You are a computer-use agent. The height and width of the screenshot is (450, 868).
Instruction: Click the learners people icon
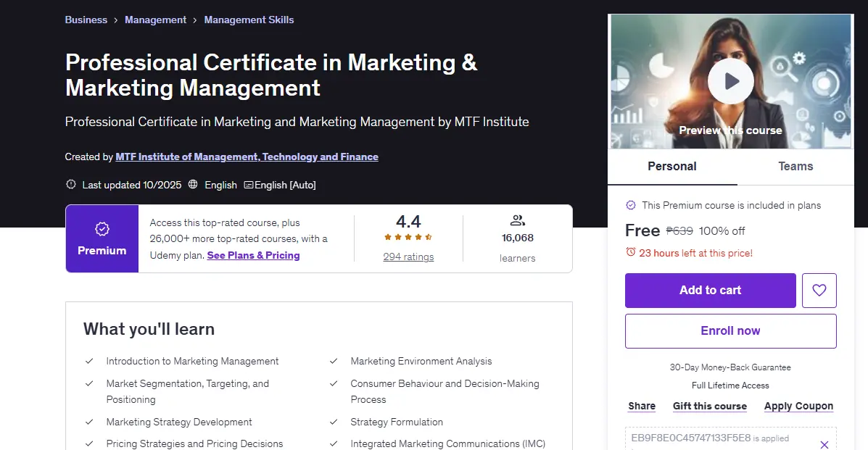point(518,220)
